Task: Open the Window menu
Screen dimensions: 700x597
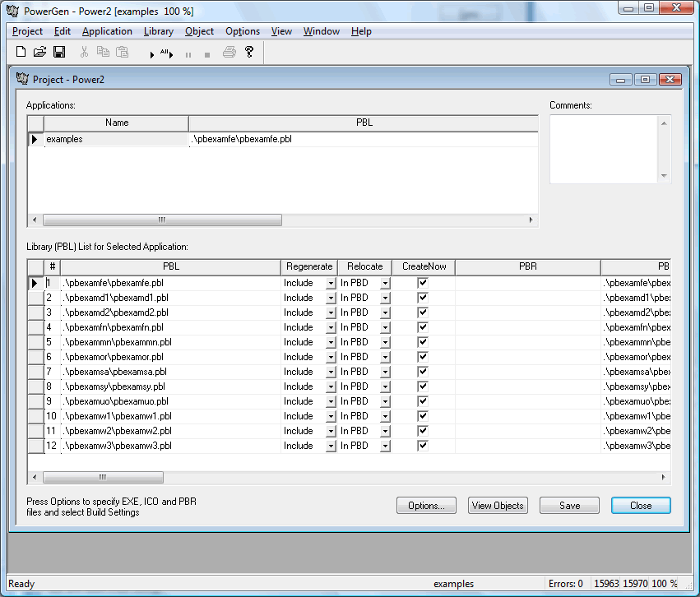Action: point(322,31)
